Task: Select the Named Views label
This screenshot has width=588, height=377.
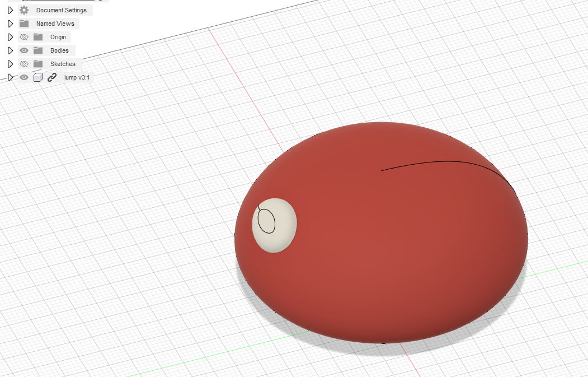Action: pyautogui.click(x=55, y=24)
